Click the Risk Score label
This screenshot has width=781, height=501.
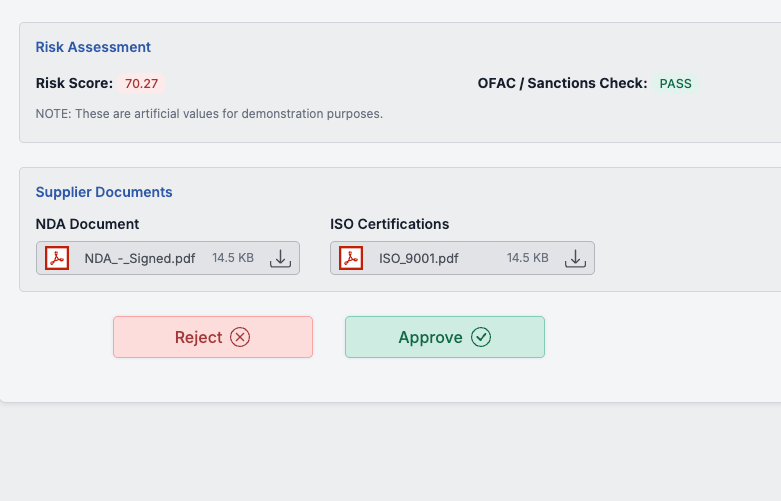74,83
